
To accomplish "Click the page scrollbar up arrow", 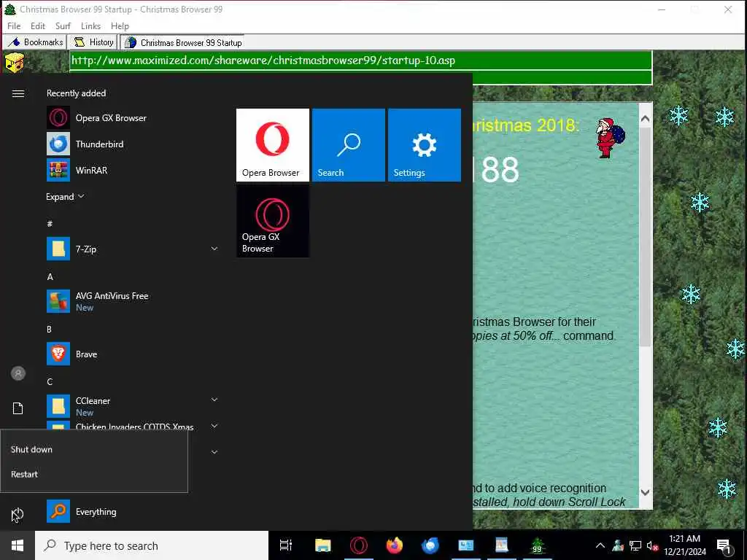I will 645,119.
